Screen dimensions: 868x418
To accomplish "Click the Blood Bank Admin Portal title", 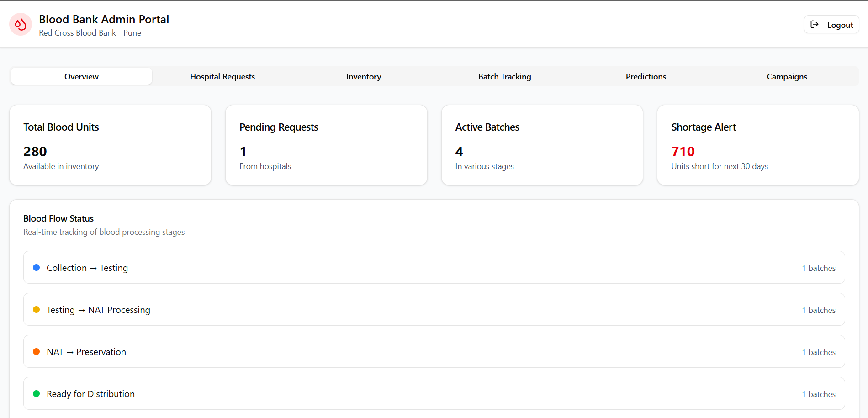I will pos(104,19).
